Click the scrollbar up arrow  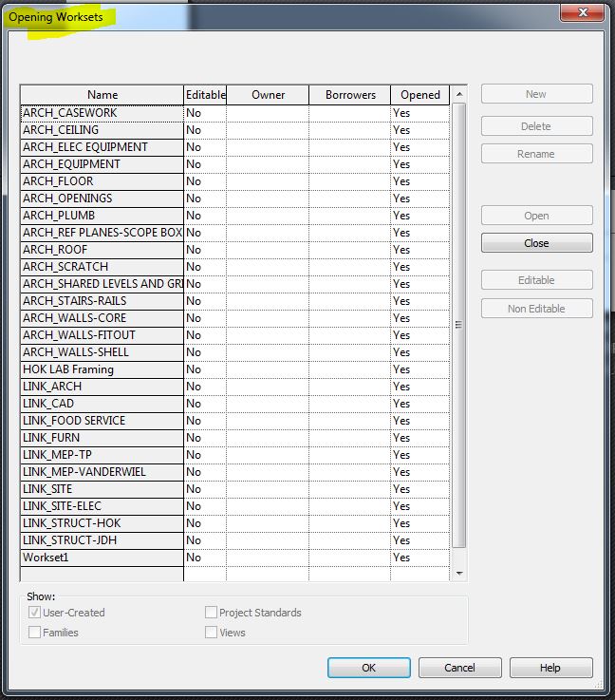[459, 94]
